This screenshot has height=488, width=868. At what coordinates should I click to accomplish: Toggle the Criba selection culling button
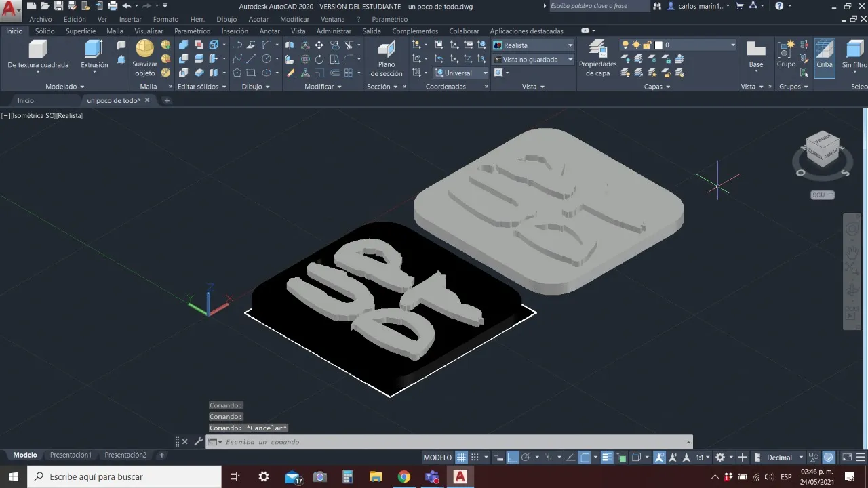click(x=825, y=57)
